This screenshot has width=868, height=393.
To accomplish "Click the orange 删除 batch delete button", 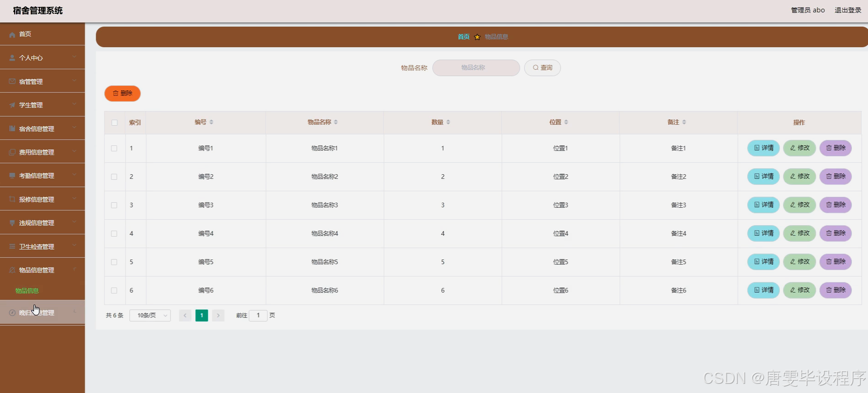I will [122, 94].
